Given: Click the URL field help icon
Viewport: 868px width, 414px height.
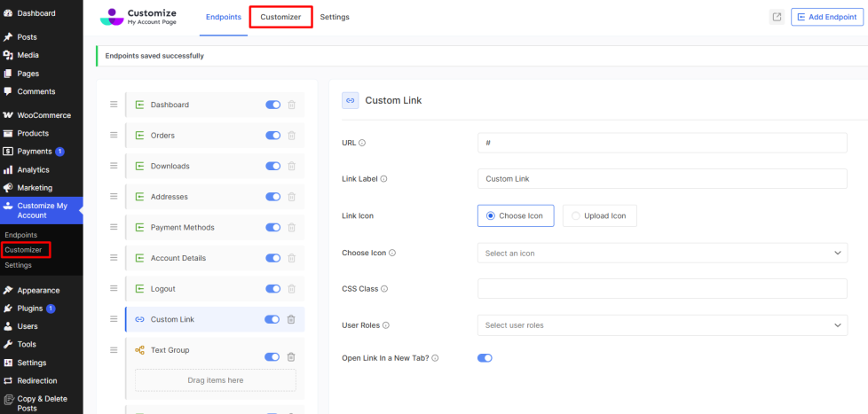Looking at the screenshot, I should point(362,143).
